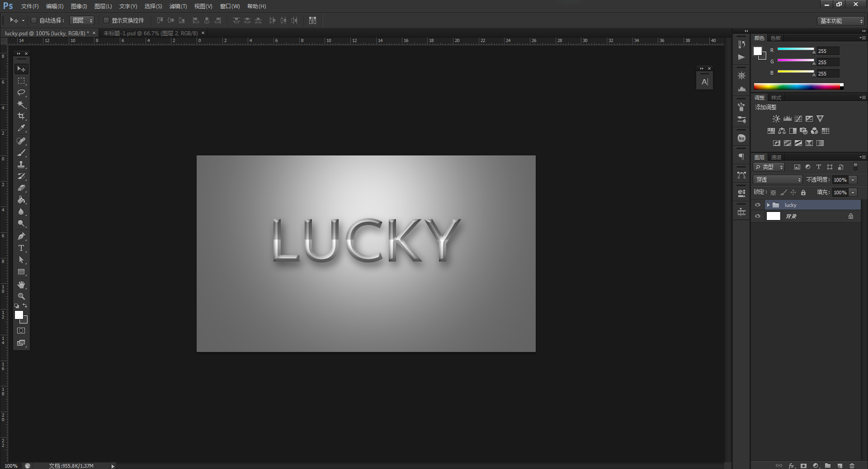This screenshot has width=868, height=469.
Task: Open the 穿透 blend mode dropdown
Action: click(778, 180)
